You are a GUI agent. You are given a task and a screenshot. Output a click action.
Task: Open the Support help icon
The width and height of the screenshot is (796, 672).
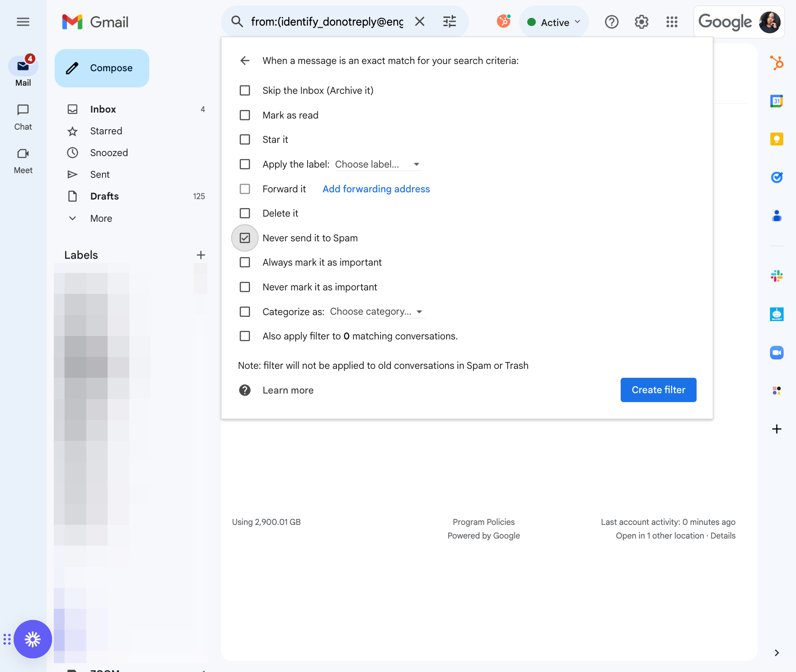[x=612, y=22]
